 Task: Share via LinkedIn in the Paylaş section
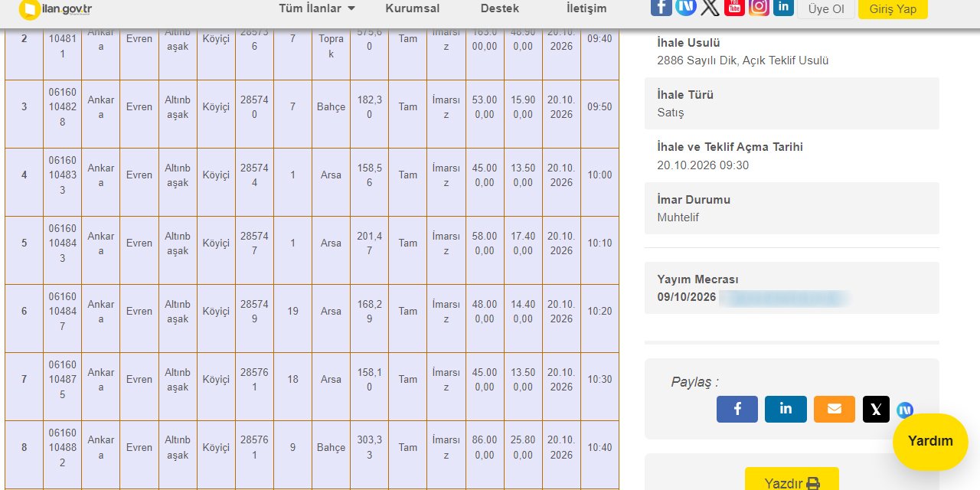click(x=786, y=409)
